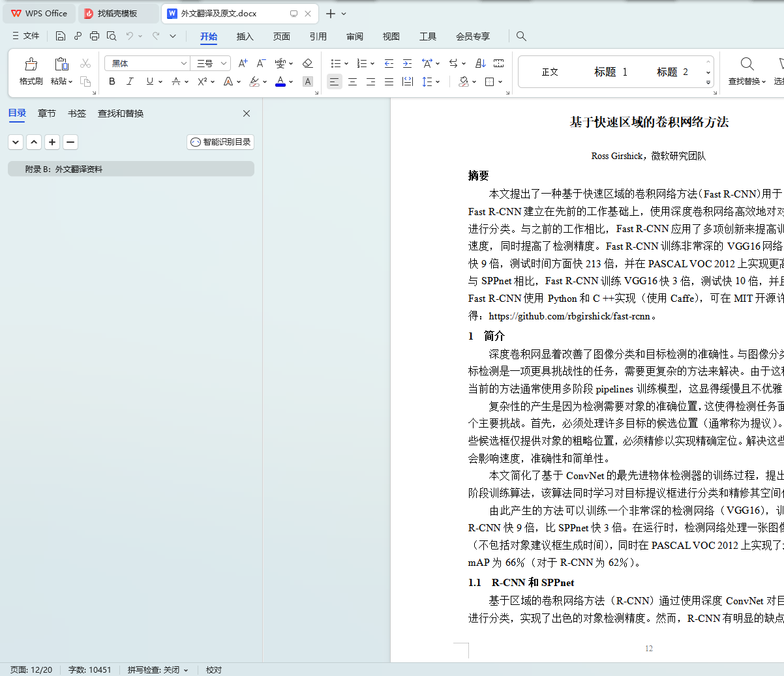Apply the 标题 1 heading style
Viewport: 784px width, 676px height.
pos(611,72)
